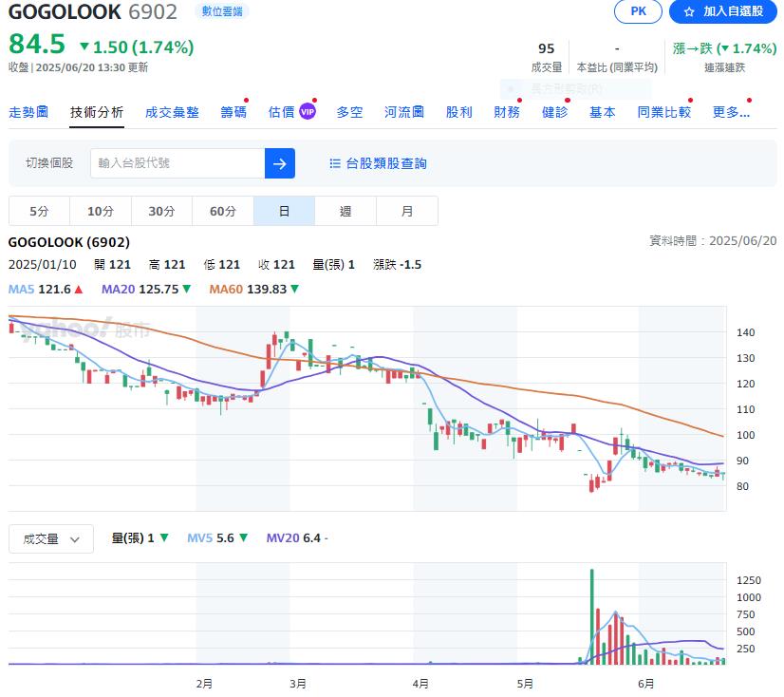
Task: Select the 5分 chart interval
Action: pyautogui.click(x=39, y=211)
